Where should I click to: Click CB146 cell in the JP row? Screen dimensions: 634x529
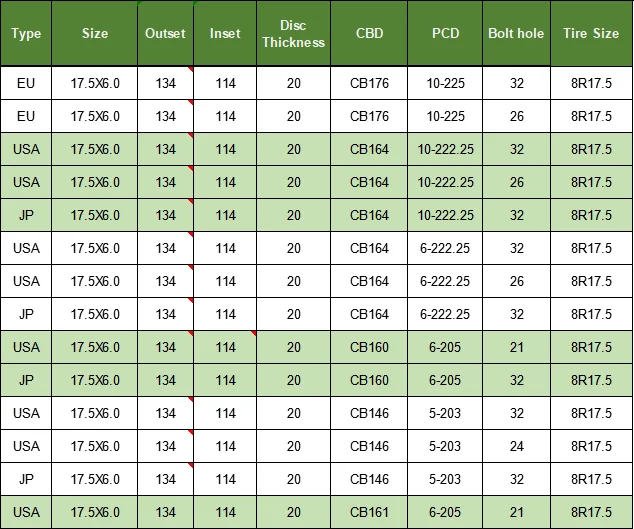click(369, 479)
